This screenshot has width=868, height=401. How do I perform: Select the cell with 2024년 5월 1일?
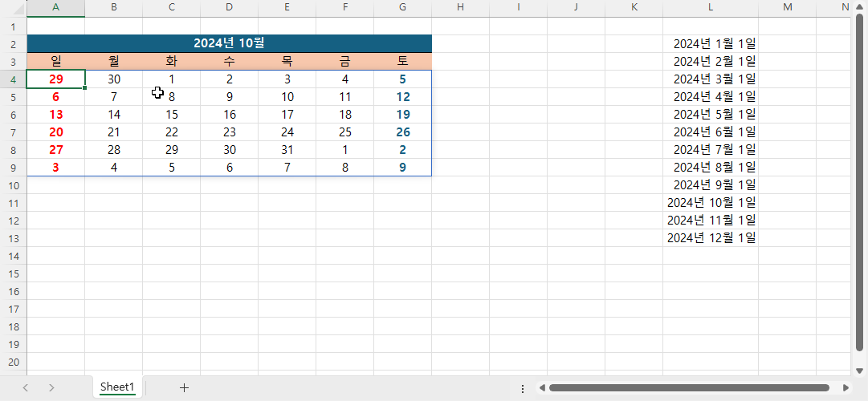(x=711, y=115)
